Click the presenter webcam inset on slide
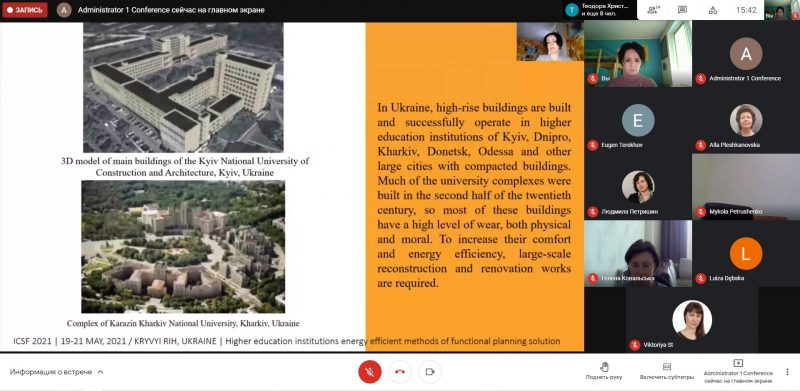Viewport: 800px width, 391px height. (550, 42)
